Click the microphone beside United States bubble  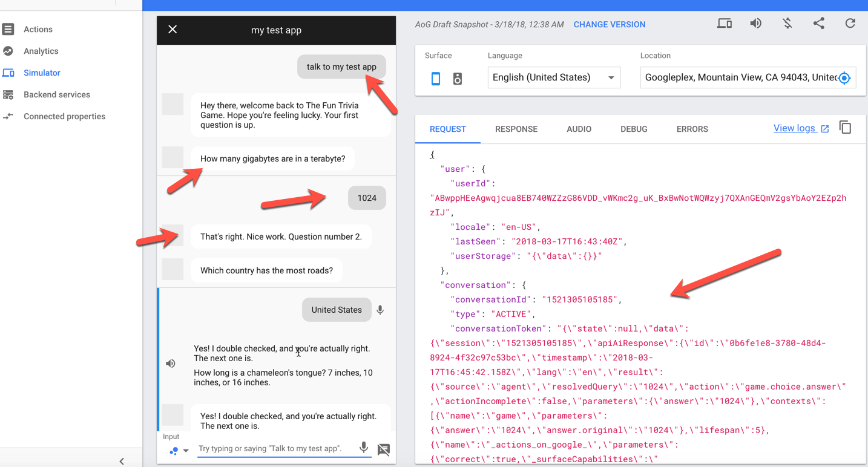pyautogui.click(x=380, y=310)
